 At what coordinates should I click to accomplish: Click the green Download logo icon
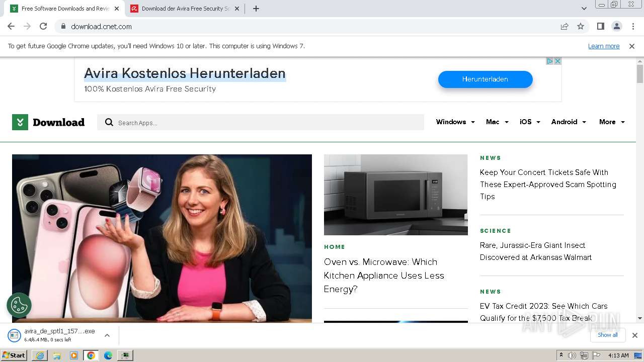20,122
